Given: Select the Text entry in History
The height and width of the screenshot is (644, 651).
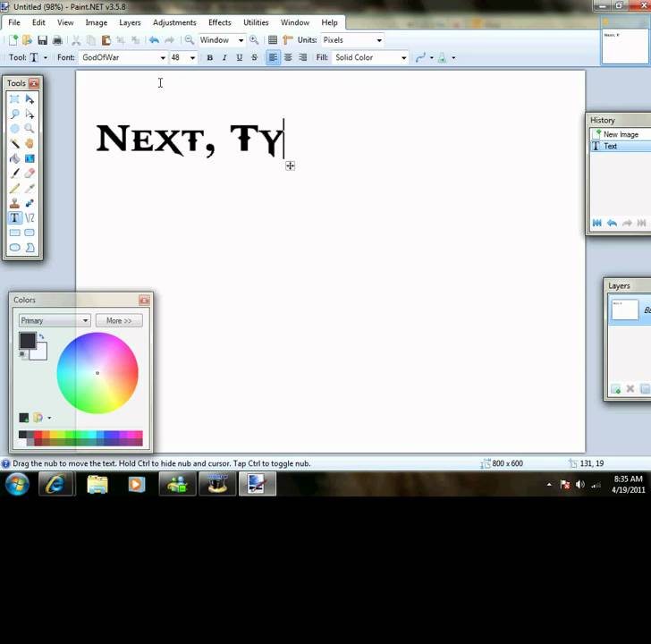Looking at the screenshot, I should click(x=621, y=146).
